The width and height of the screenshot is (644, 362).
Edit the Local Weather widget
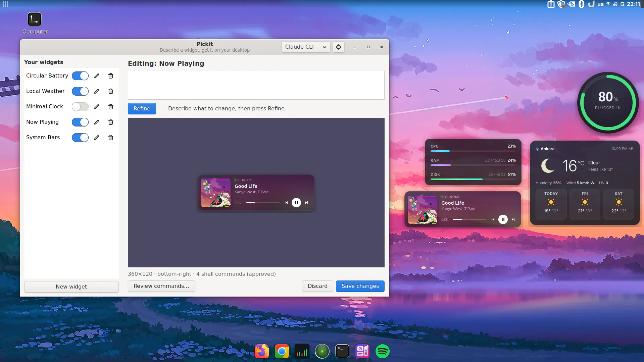point(97,91)
